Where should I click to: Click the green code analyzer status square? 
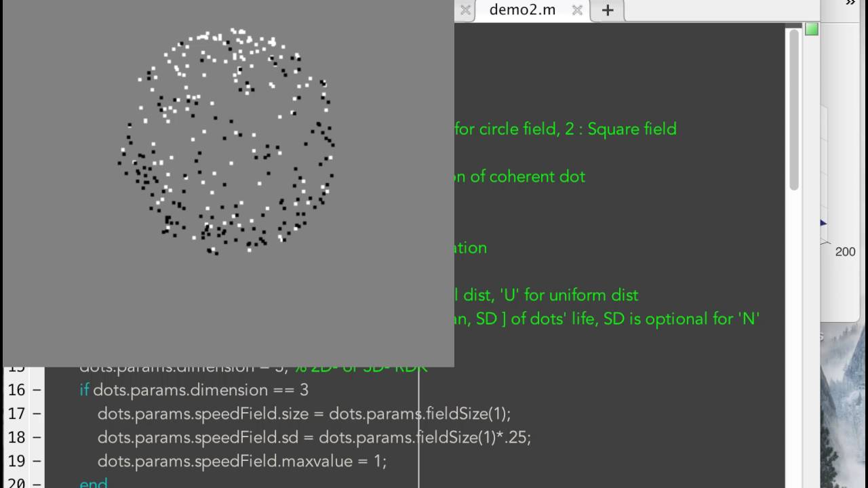pos(812,29)
